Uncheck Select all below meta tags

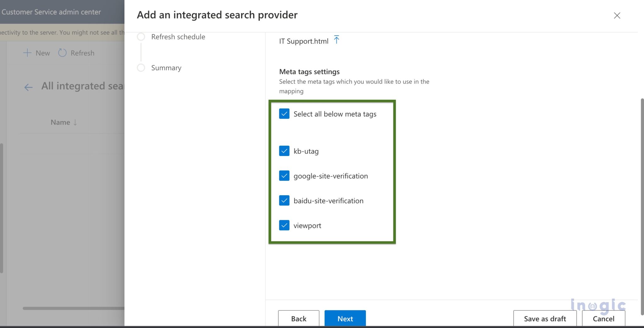coord(284,114)
